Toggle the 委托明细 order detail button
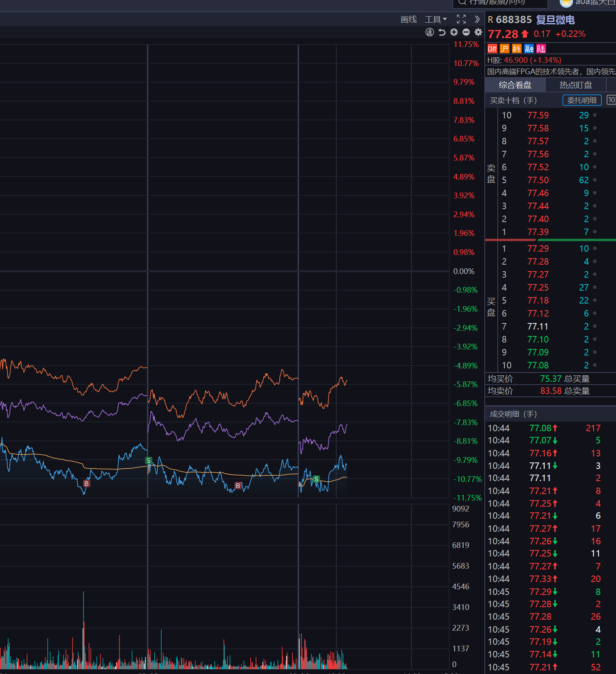Viewport: 616px width, 674px height. coord(582,100)
